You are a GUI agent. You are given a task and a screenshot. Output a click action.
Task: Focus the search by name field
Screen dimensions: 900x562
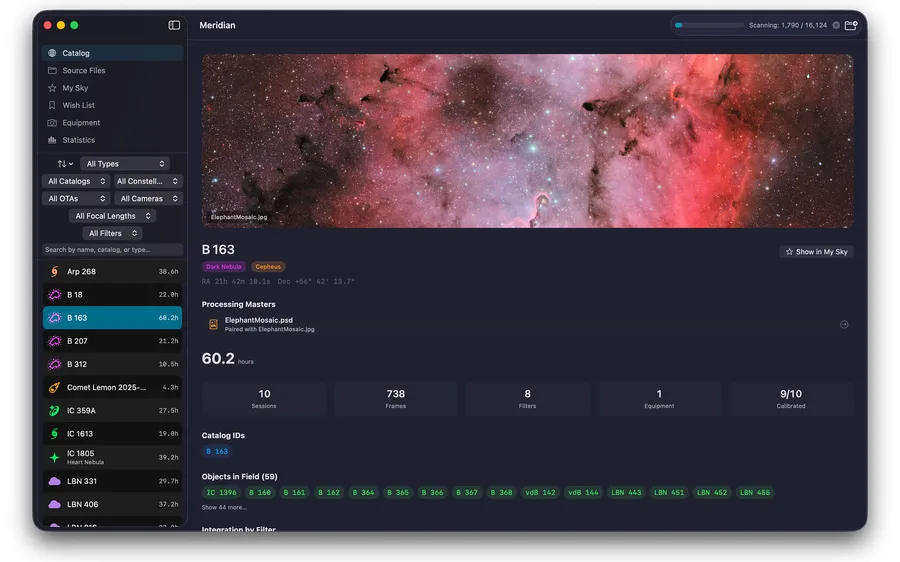click(112, 250)
